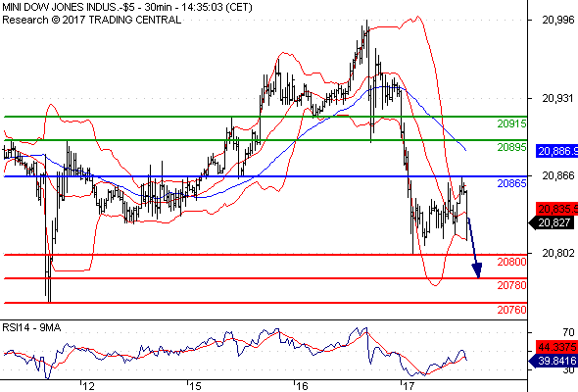Click the red 44.3375 RSI average tag

coord(557,347)
